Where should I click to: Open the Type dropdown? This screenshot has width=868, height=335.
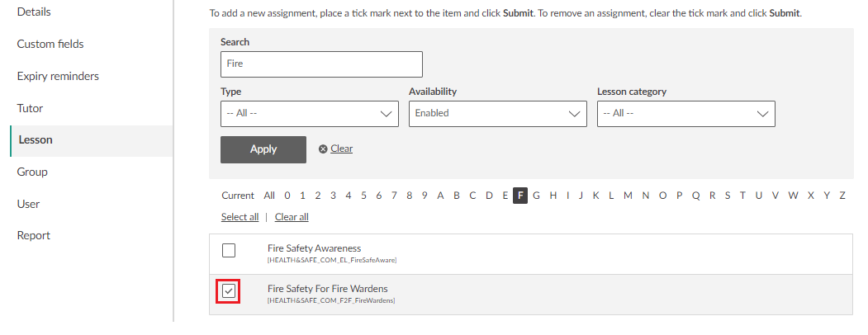pyautogui.click(x=310, y=114)
